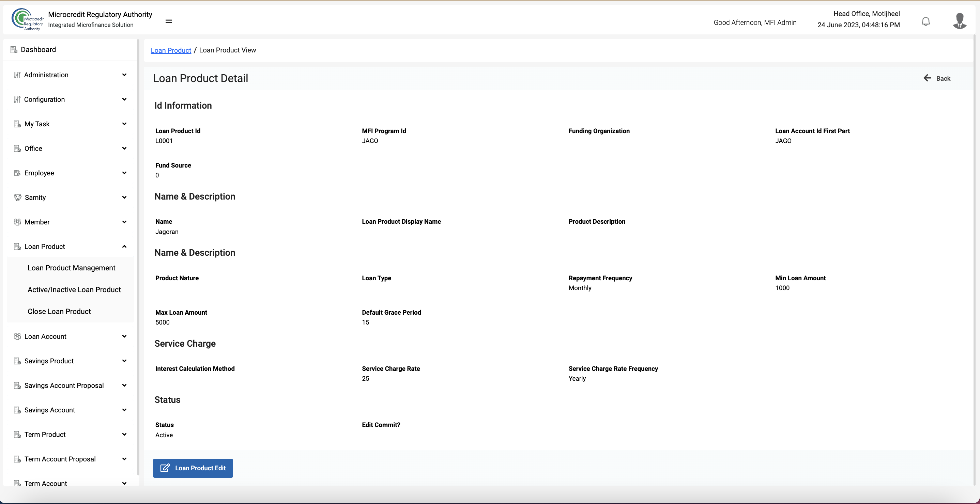Image resolution: width=980 pixels, height=504 pixels.
Task: Click the Head Office, Motijheel text
Action: 867,14
